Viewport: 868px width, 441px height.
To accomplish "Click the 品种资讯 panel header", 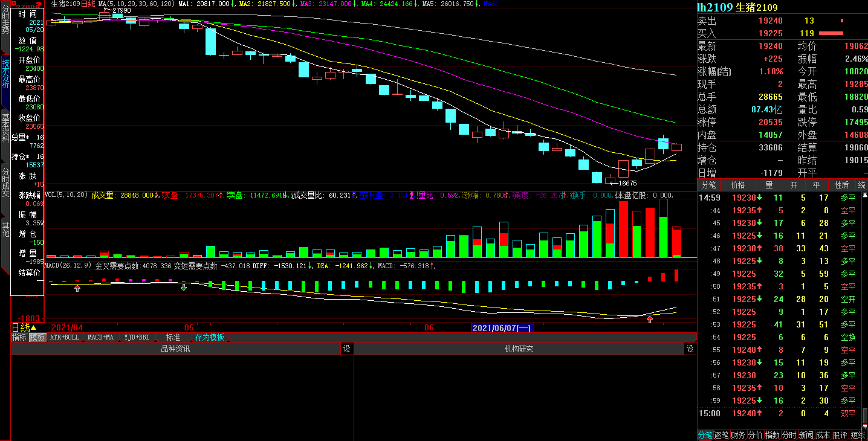I will pyautogui.click(x=175, y=349).
